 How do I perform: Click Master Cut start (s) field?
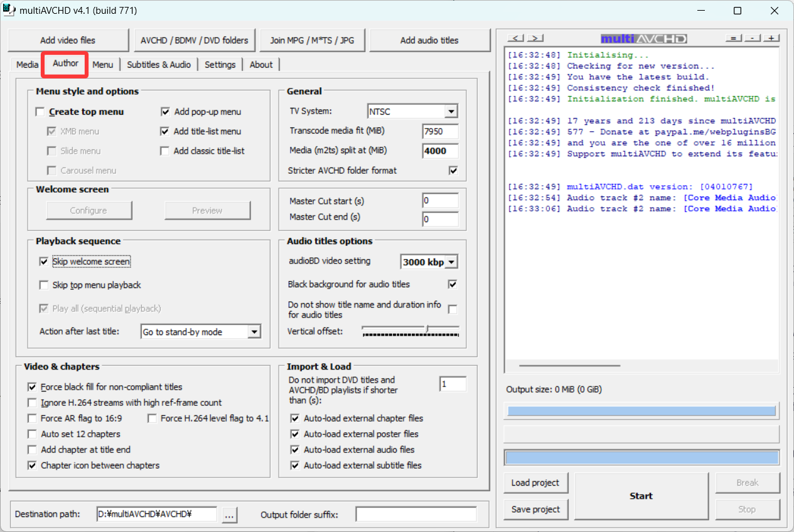pyautogui.click(x=440, y=201)
